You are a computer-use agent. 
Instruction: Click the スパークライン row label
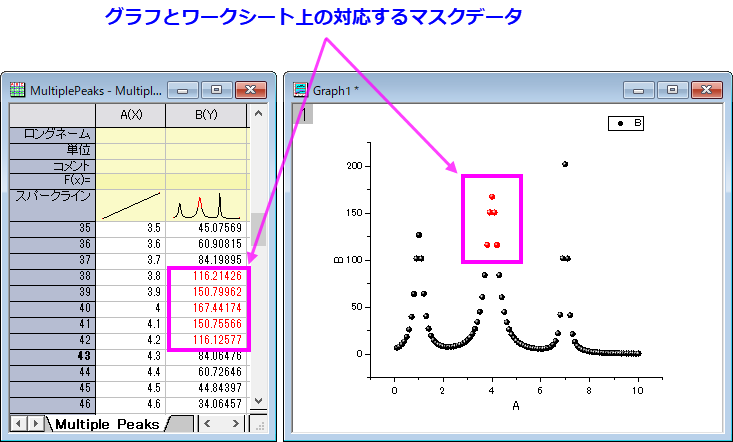coord(53,205)
